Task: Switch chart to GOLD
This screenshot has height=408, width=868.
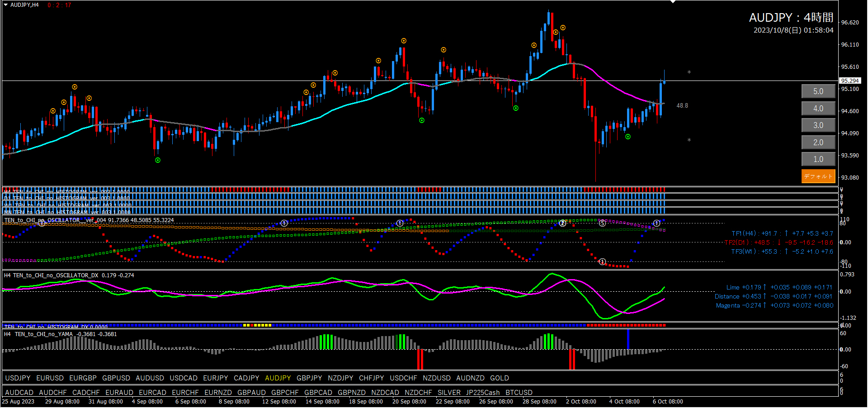Action: coord(500,378)
